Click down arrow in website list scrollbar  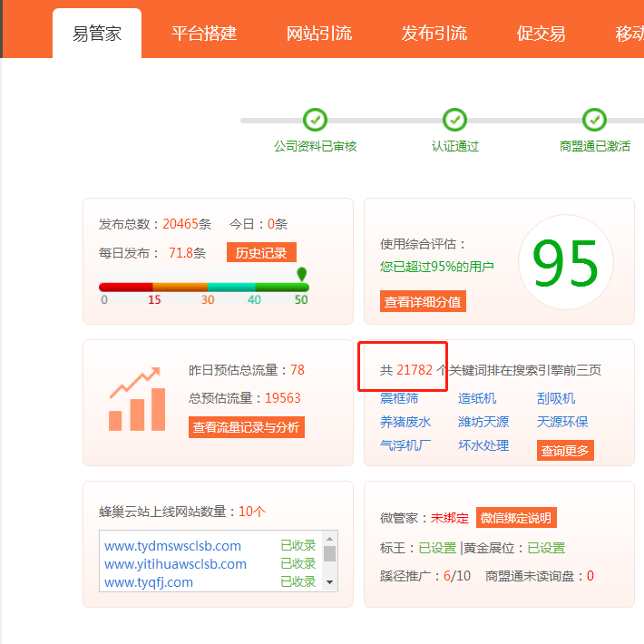click(x=330, y=581)
